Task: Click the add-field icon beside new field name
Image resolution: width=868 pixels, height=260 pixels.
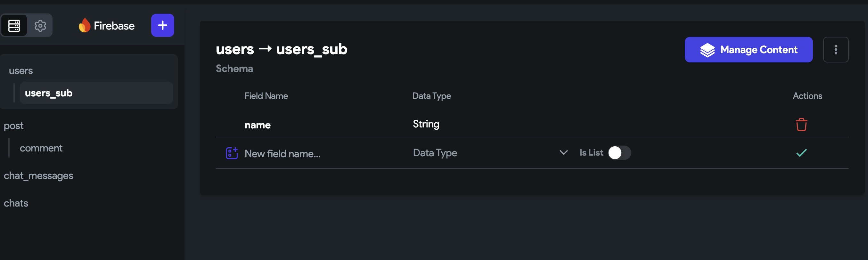Action: [232, 153]
